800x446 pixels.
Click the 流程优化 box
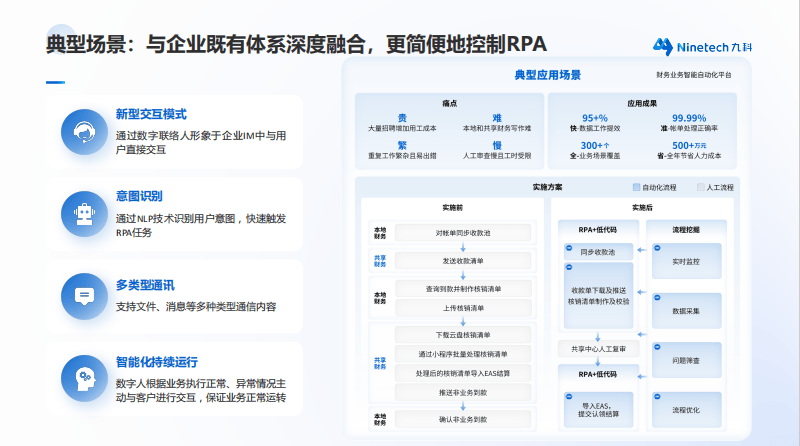(x=687, y=409)
